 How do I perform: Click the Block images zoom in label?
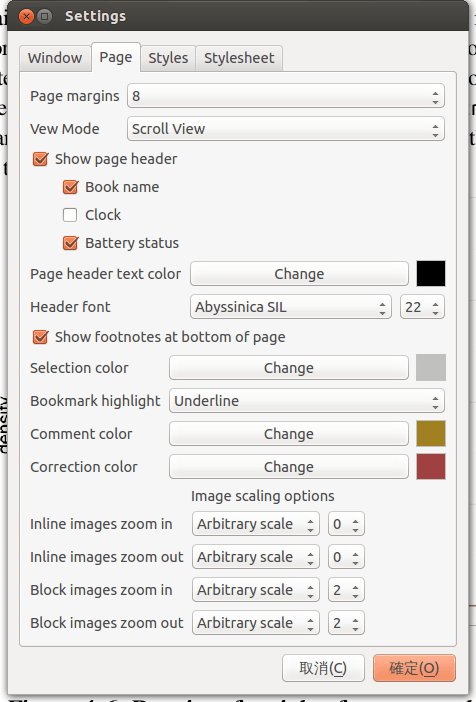point(101,590)
